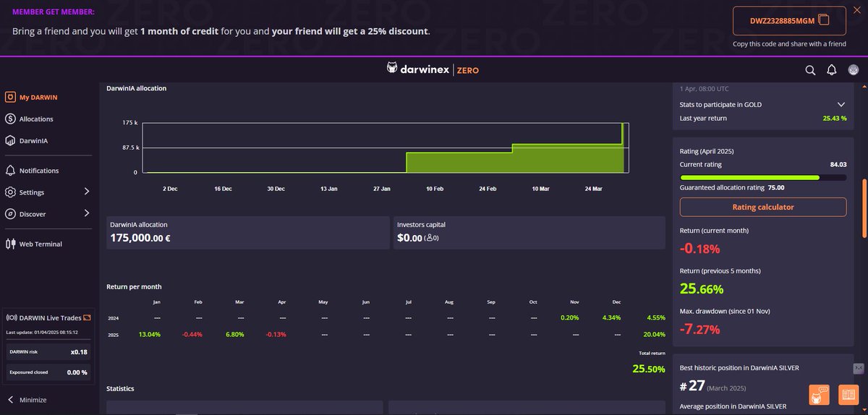Click the 0.00 % Exposured closed value

pyautogui.click(x=77, y=372)
